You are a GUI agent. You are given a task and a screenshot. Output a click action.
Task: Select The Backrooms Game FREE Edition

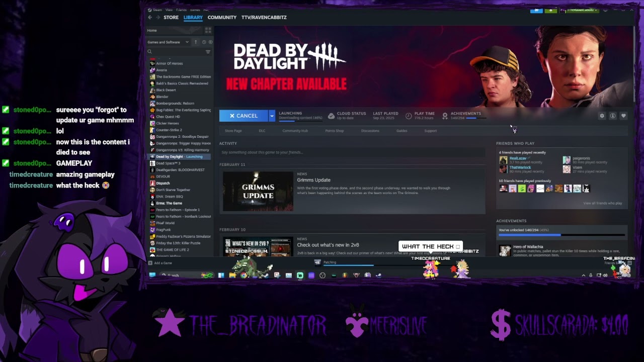(181, 77)
